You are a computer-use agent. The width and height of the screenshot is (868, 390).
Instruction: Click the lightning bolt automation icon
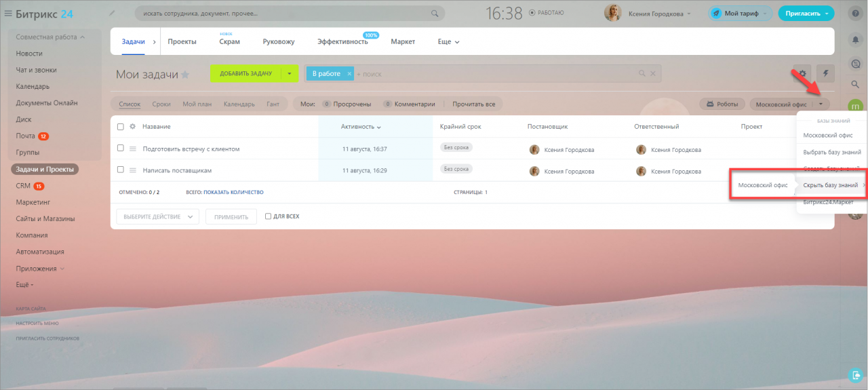pyautogui.click(x=825, y=74)
